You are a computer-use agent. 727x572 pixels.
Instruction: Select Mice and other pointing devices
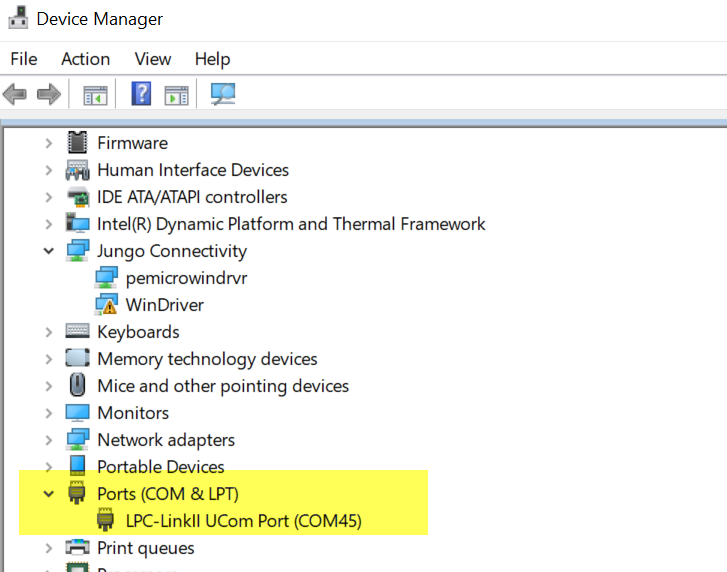pos(223,386)
